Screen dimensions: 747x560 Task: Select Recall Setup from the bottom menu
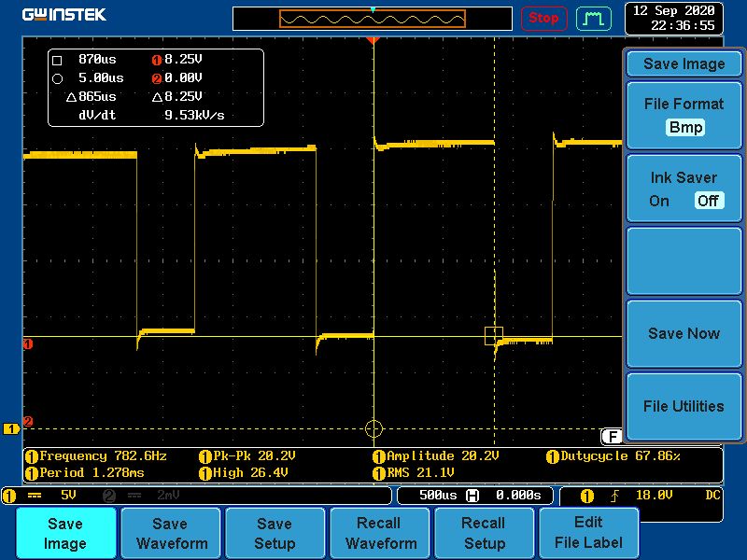484,533
